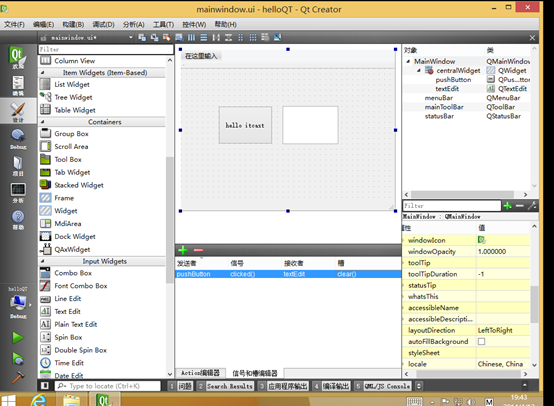
Task: Open the 构建(B) menu
Action: [x=73, y=24]
